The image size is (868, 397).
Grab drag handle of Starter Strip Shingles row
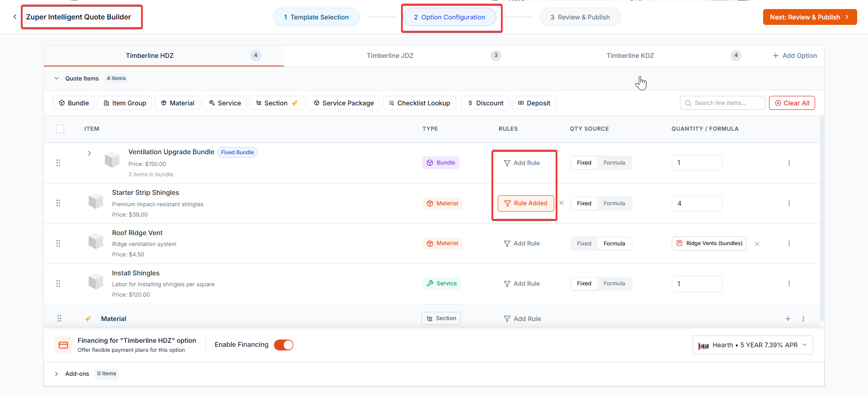[58, 203]
